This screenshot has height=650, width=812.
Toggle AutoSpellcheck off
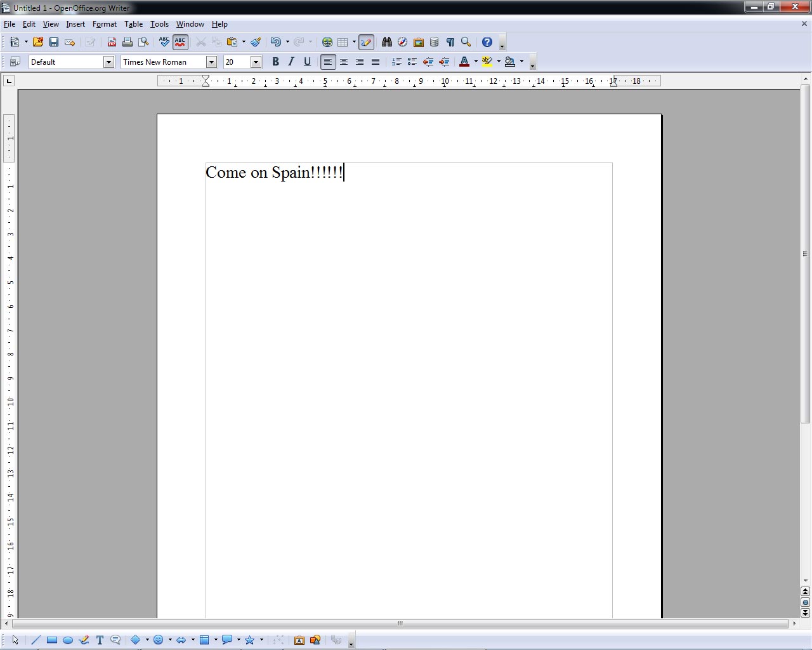[x=180, y=42]
